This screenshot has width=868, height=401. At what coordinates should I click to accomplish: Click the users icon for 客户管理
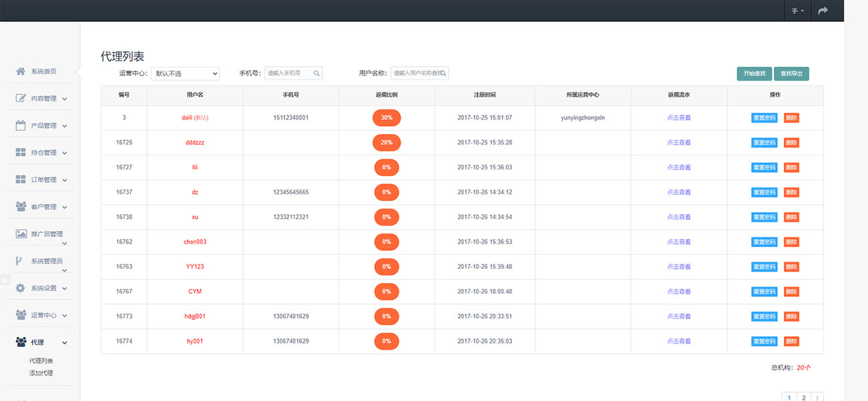[21, 207]
